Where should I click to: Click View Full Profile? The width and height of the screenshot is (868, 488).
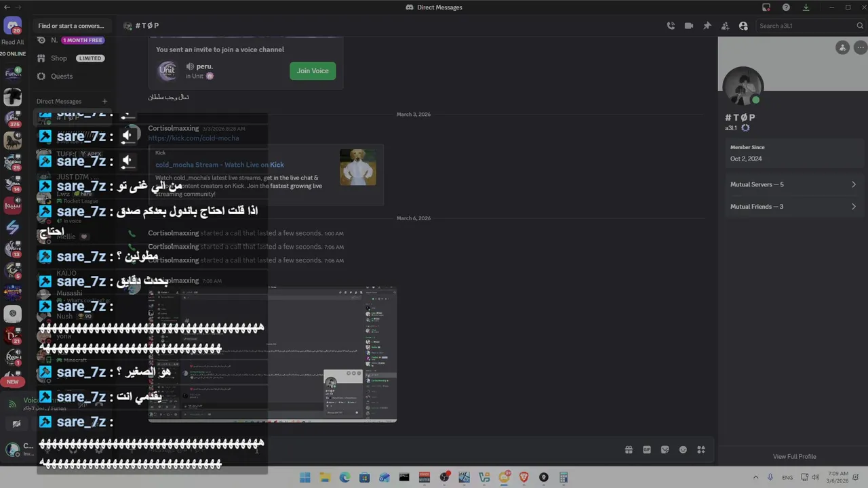pyautogui.click(x=794, y=456)
